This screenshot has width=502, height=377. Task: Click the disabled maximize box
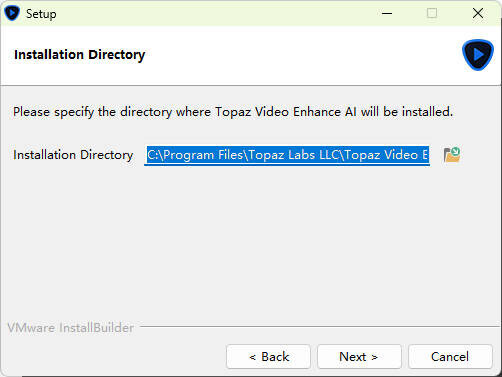point(432,13)
